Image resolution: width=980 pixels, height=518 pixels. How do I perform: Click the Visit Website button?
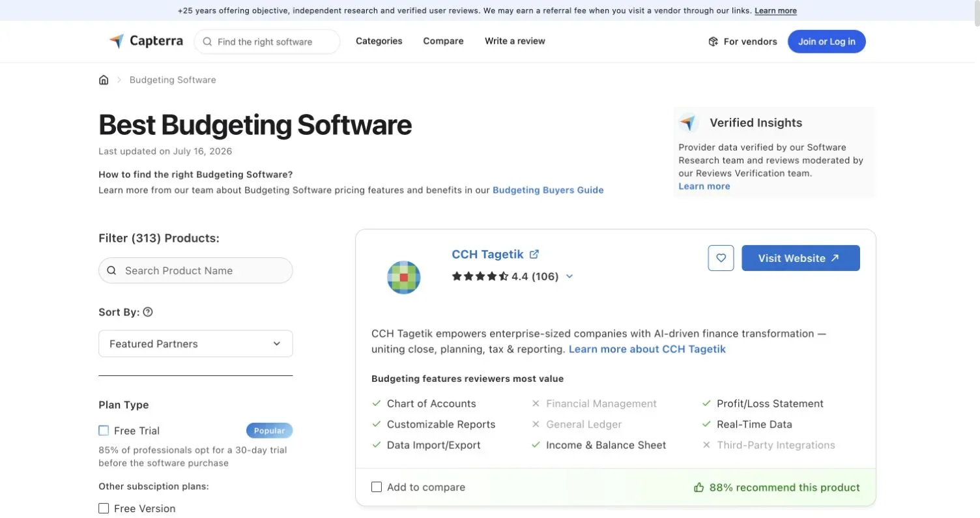[x=801, y=258]
